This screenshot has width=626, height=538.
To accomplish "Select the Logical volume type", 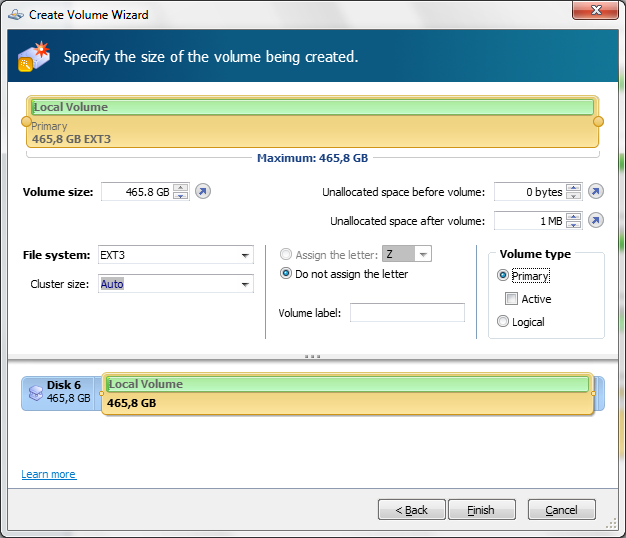I will [503, 321].
